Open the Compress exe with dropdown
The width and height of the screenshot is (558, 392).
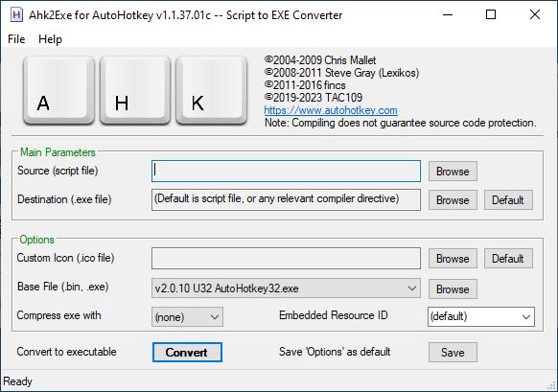(x=187, y=317)
